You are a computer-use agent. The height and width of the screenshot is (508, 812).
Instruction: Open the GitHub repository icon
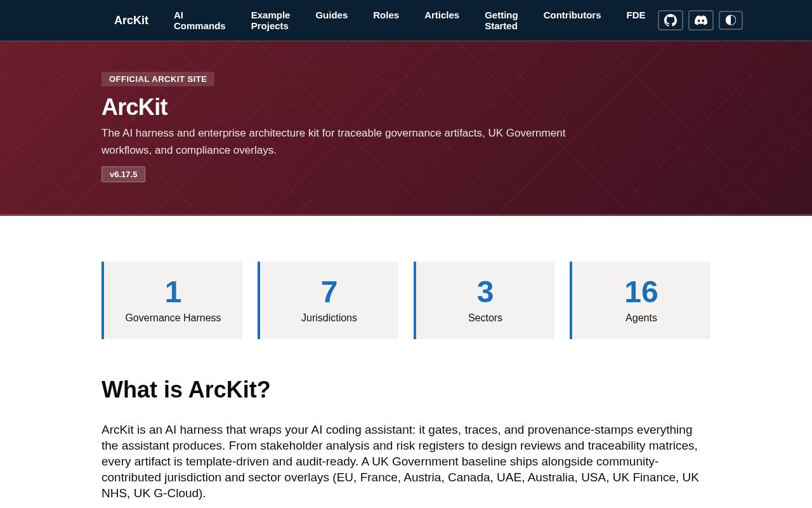coord(671,20)
